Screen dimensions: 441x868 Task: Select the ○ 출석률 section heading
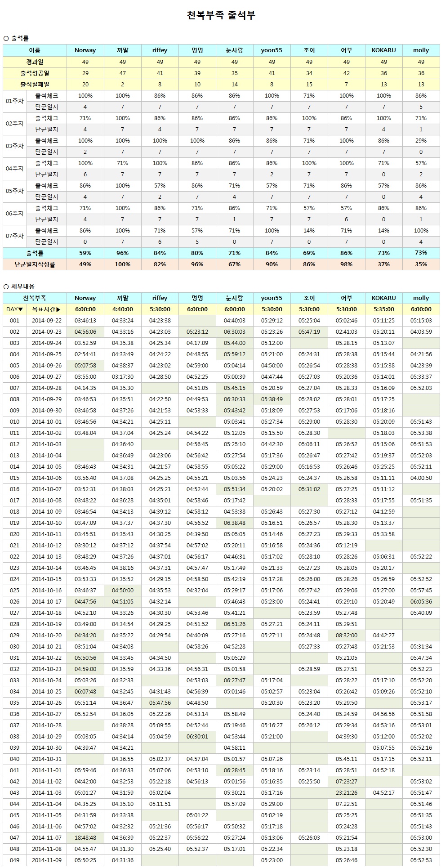pyautogui.click(x=16, y=39)
